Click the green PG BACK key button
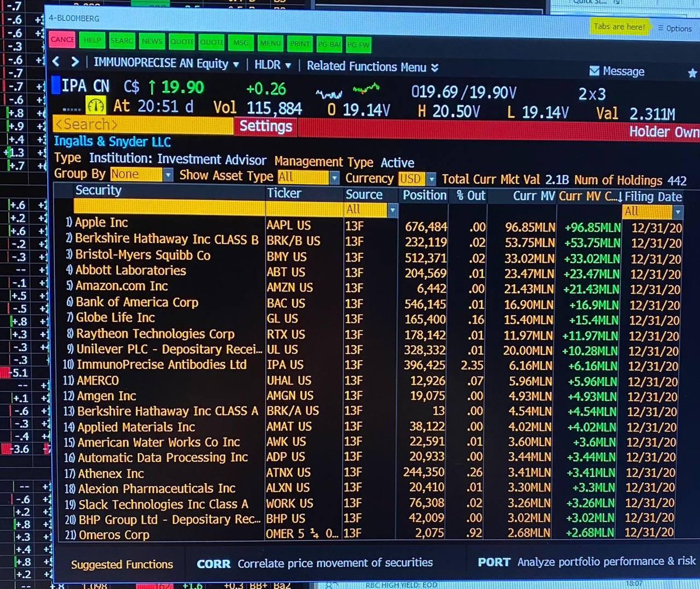 330,44
